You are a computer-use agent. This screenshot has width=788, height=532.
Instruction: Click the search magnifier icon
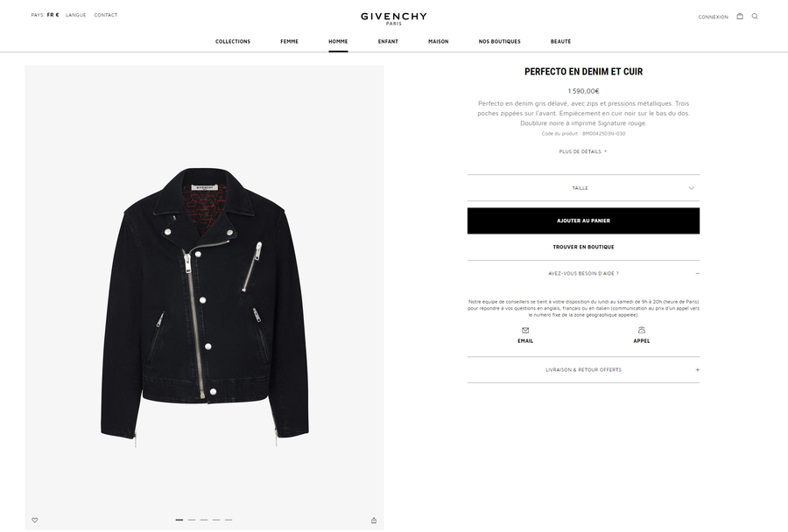click(755, 16)
